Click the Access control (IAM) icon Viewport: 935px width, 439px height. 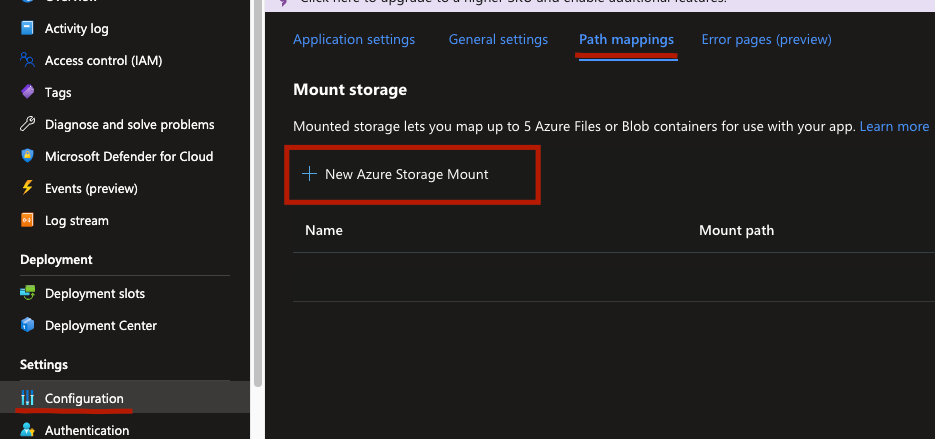(27, 61)
